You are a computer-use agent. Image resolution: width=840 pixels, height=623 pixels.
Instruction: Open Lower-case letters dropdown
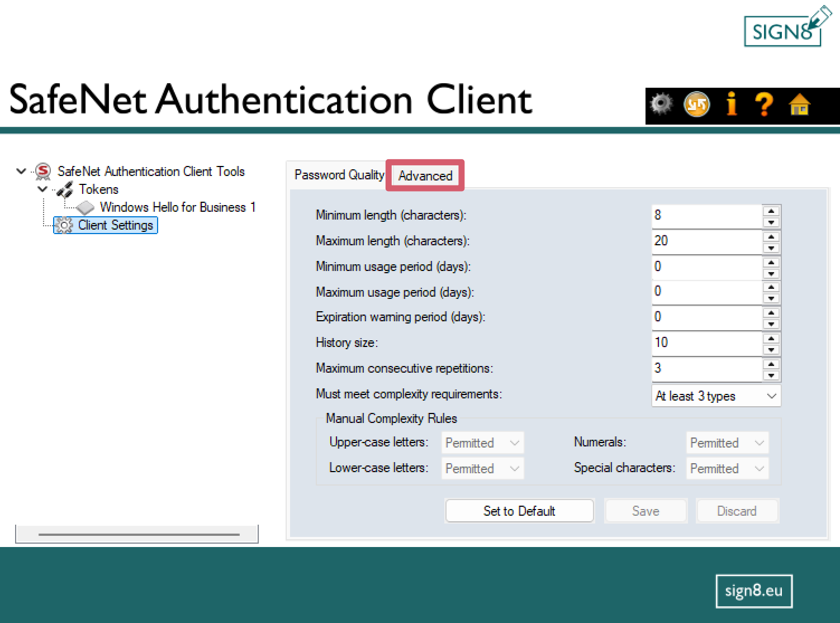(483, 468)
